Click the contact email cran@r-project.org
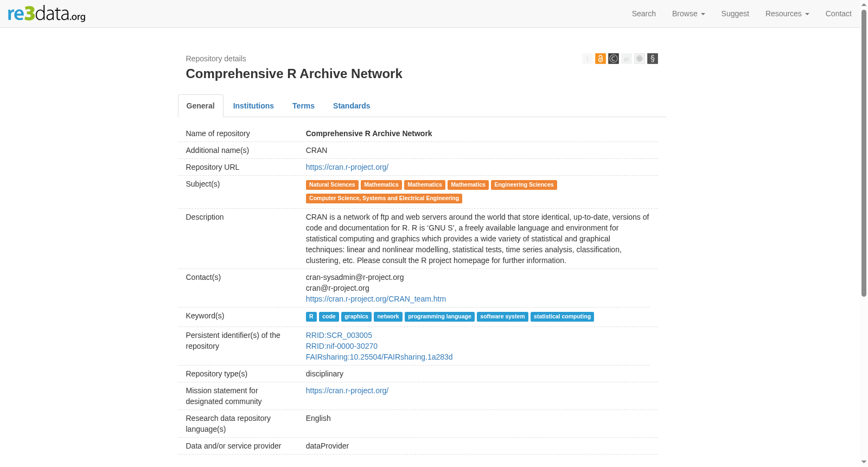The width and height of the screenshot is (868, 467). (x=337, y=288)
